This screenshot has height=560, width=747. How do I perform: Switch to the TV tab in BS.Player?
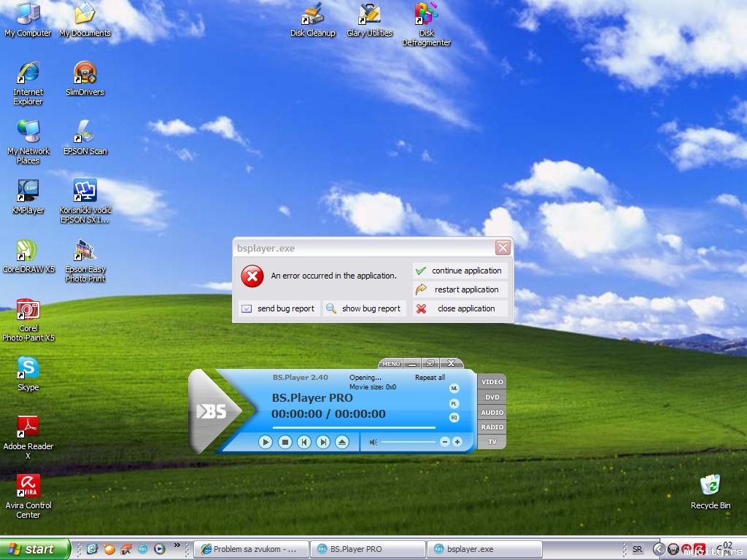tap(492, 442)
